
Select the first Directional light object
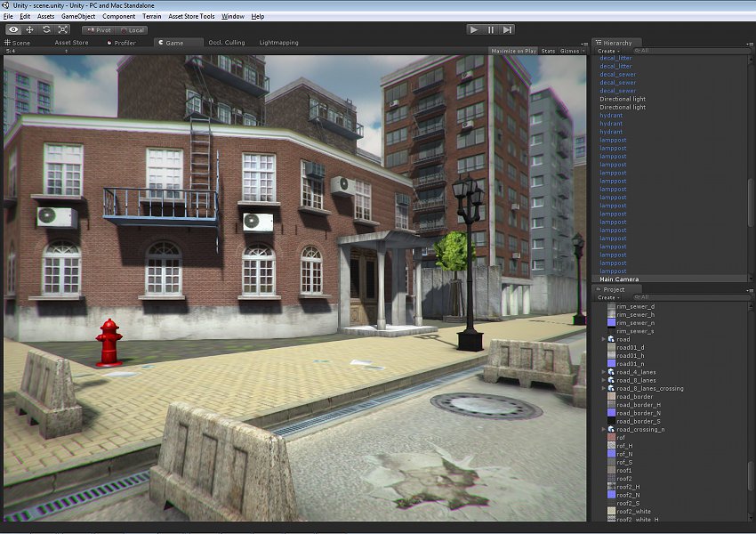click(623, 99)
